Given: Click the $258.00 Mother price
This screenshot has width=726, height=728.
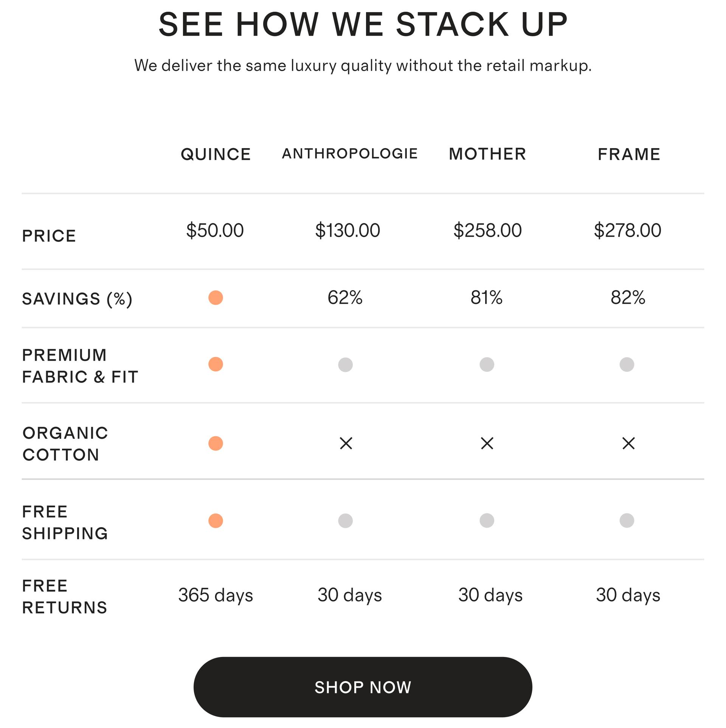Looking at the screenshot, I should coord(487,230).
